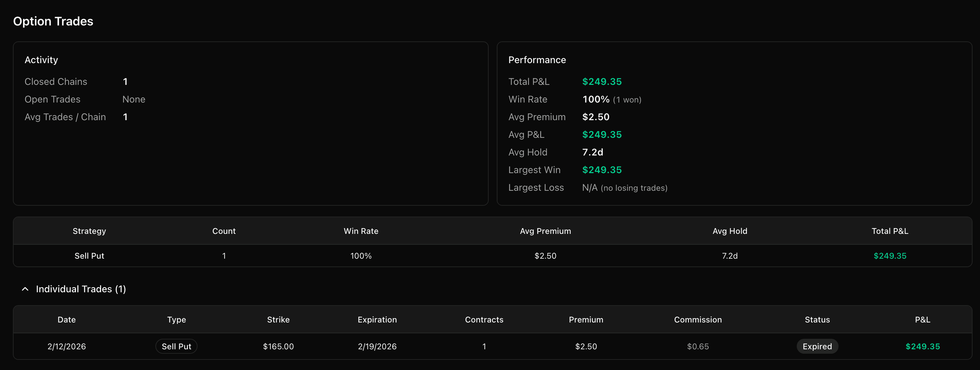Screen dimensions: 980x370
Task: Click the Activity panel title
Action: tap(41, 60)
